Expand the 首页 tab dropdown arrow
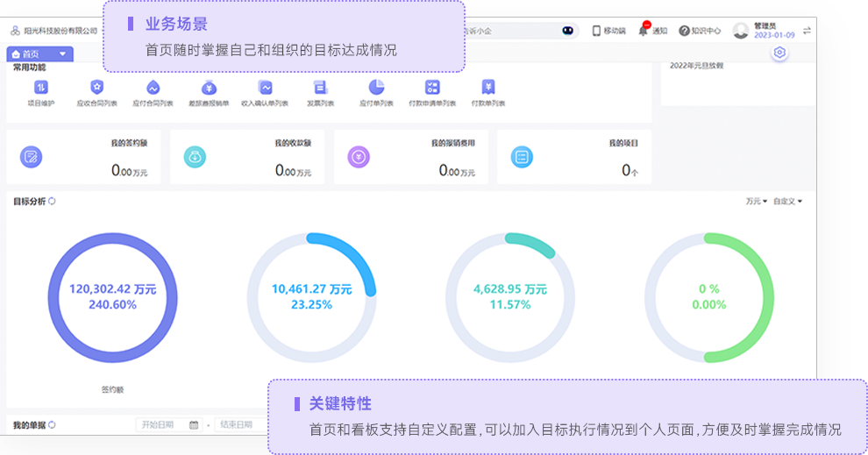 tap(62, 54)
